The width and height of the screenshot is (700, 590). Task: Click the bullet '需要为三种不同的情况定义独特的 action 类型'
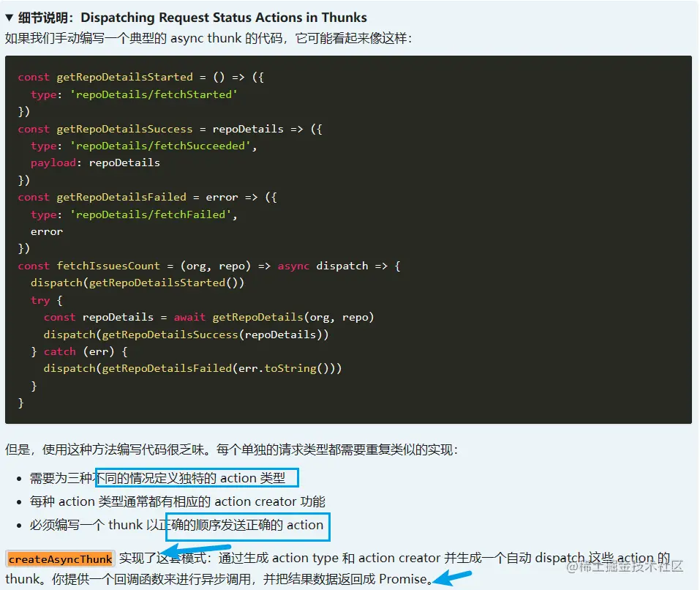tap(157, 478)
